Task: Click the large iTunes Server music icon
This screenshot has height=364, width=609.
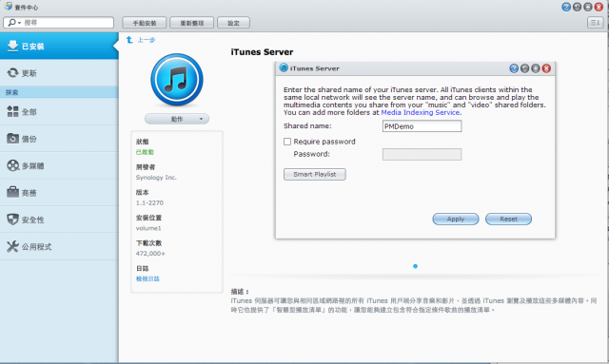Action: 177,80
